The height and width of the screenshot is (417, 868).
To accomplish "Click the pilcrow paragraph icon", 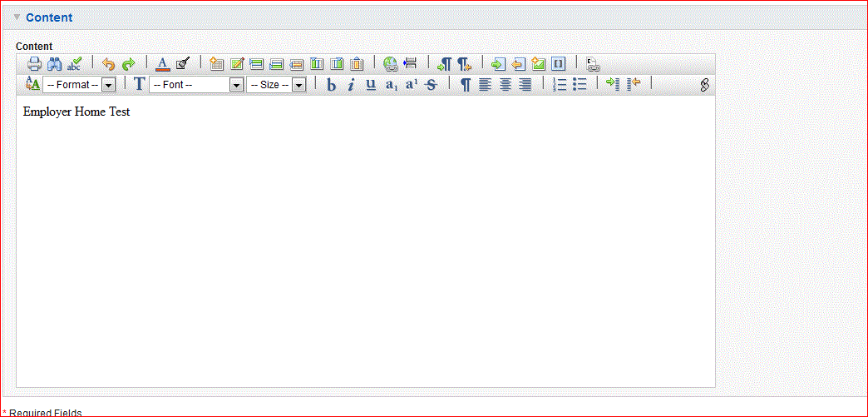I will pos(466,85).
